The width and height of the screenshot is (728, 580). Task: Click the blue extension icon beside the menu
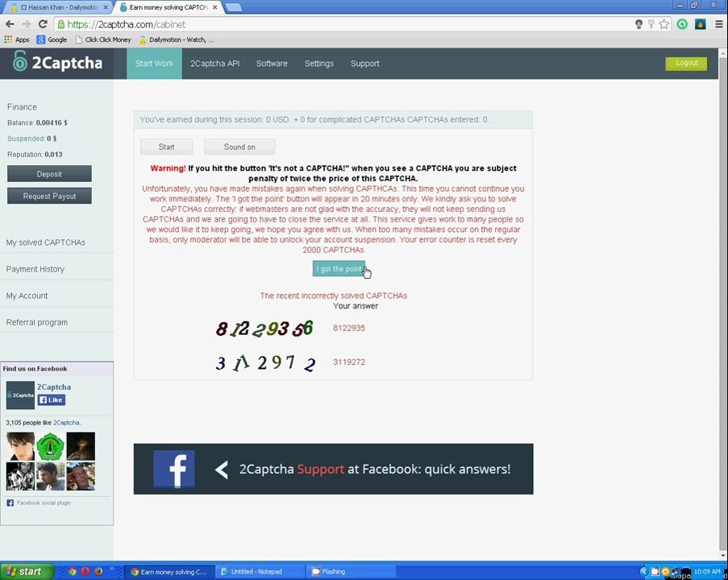(x=700, y=24)
